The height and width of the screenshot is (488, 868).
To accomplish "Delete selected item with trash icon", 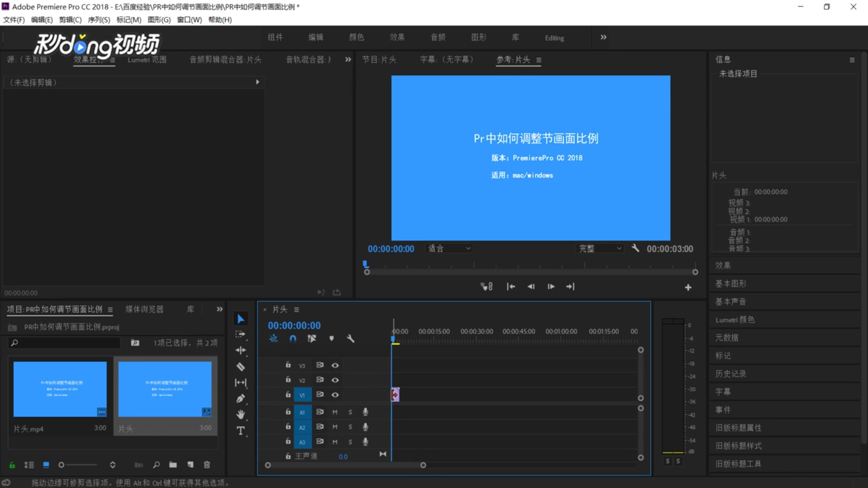I will coord(207,465).
